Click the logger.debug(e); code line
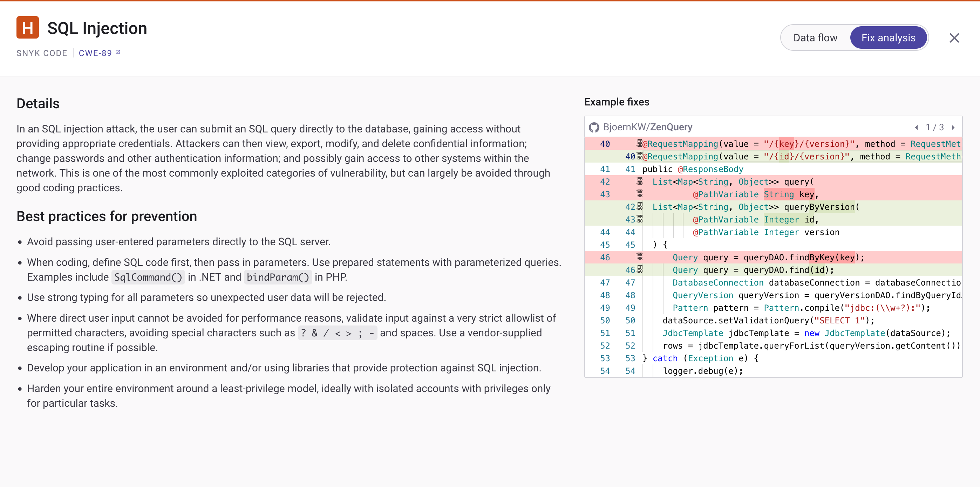The height and width of the screenshot is (487, 980). pos(703,371)
